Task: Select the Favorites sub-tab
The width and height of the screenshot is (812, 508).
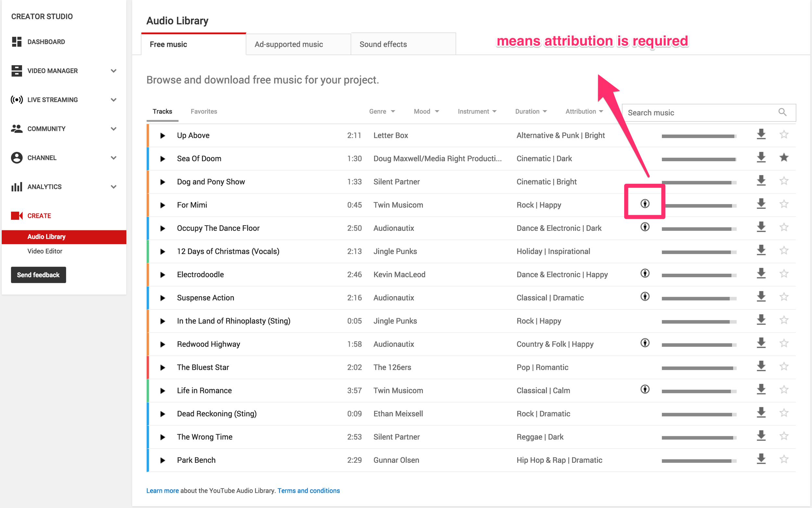Action: coord(204,111)
